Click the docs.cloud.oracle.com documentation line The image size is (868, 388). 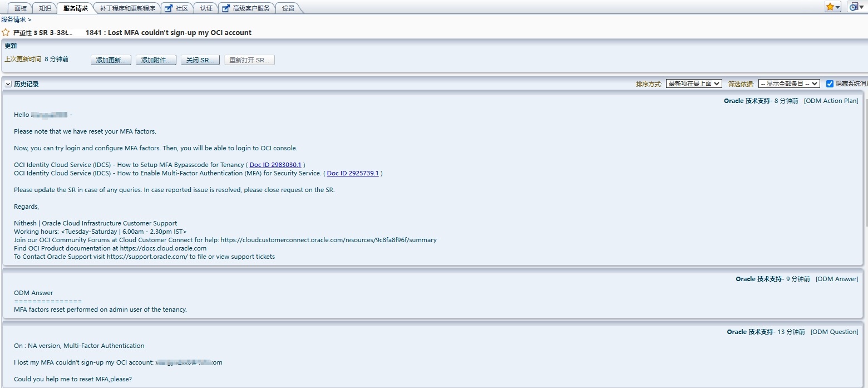click(x=110, y=248)
